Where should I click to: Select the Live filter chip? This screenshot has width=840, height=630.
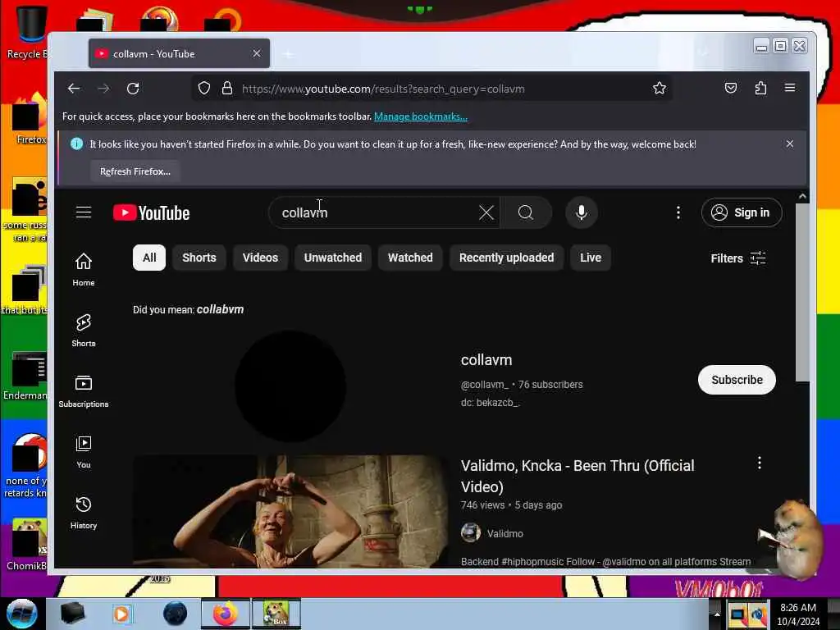tap(591, 258)
